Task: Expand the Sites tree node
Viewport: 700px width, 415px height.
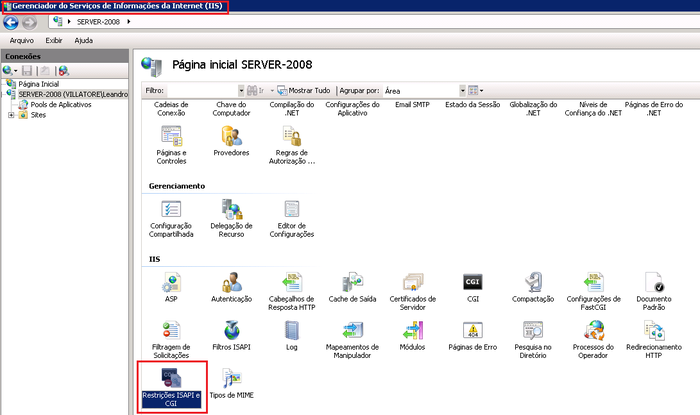Action: 11,115
